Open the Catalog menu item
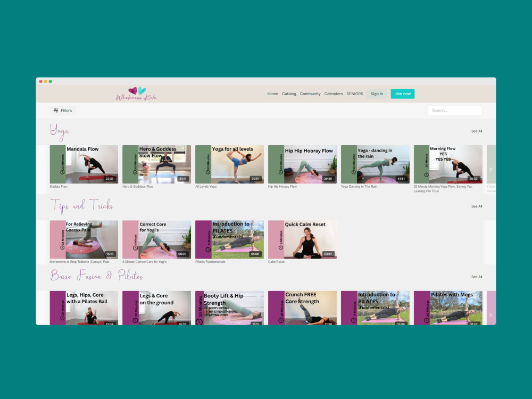The width and height of the screenshot is (532, 399). click(289, 94)
